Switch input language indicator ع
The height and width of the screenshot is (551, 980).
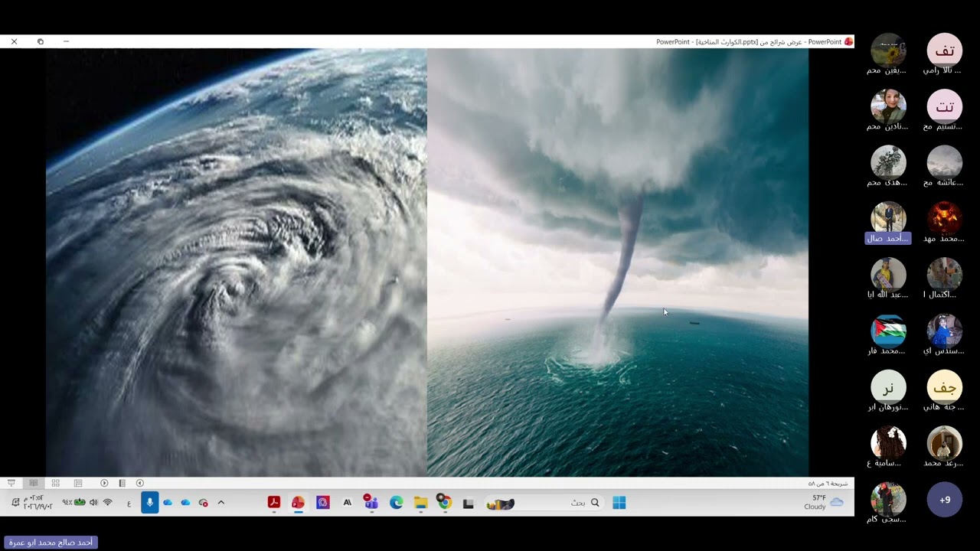pyautogui.click(x=129, y=503)
